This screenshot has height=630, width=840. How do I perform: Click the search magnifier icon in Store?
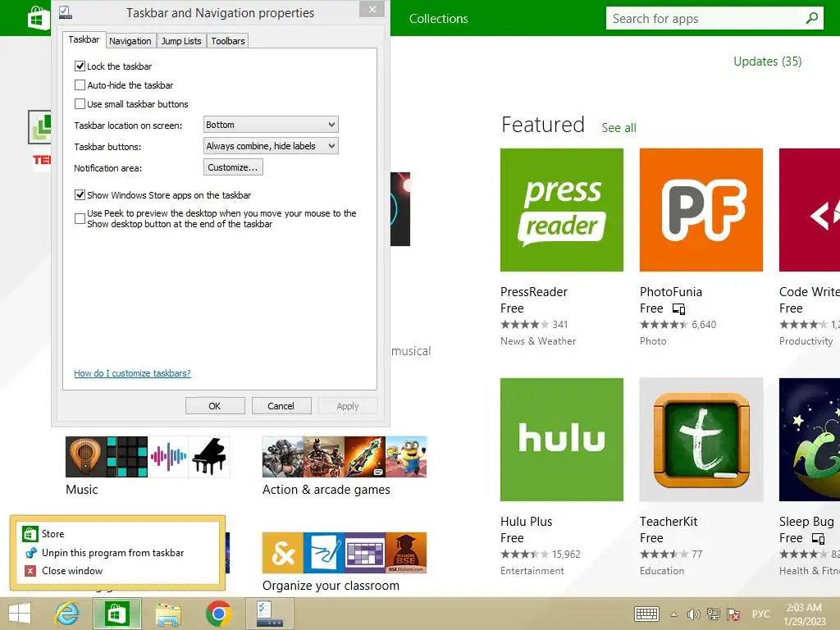[x=811, y=18]
